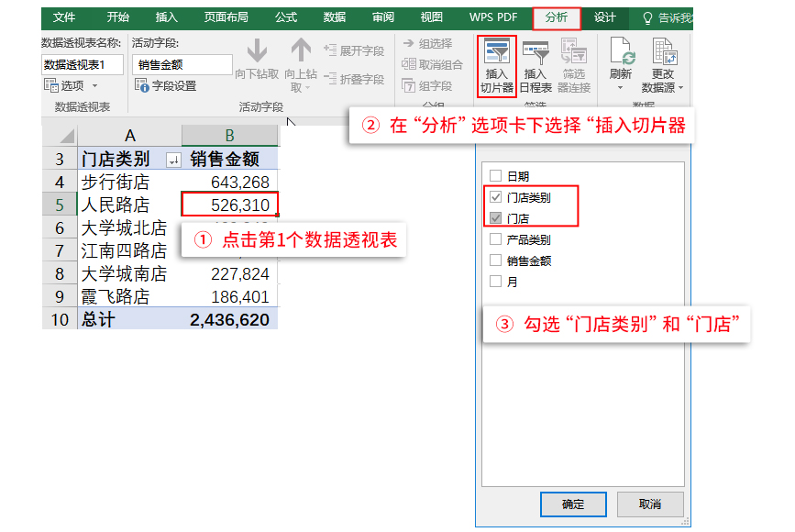This screenshot has width=795, height=532.
Task: Switch to the 视图 (View) tab
Action: tap(432, 17)
